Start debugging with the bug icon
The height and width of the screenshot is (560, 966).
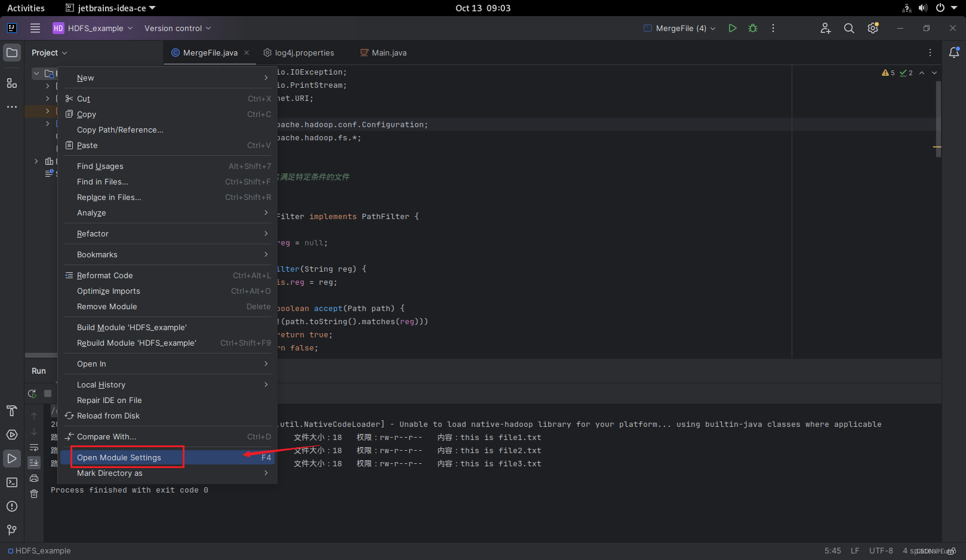(752, 27)
